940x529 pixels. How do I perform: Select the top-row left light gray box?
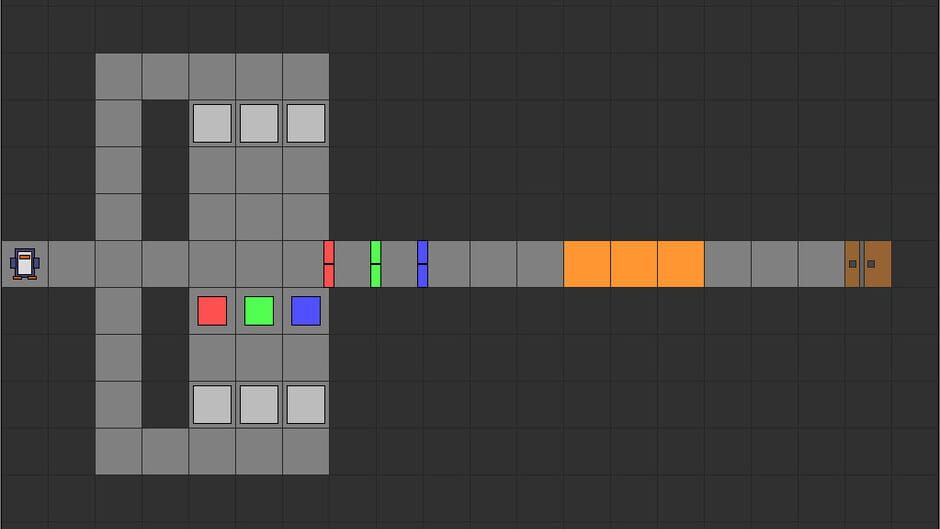(212, 123)
